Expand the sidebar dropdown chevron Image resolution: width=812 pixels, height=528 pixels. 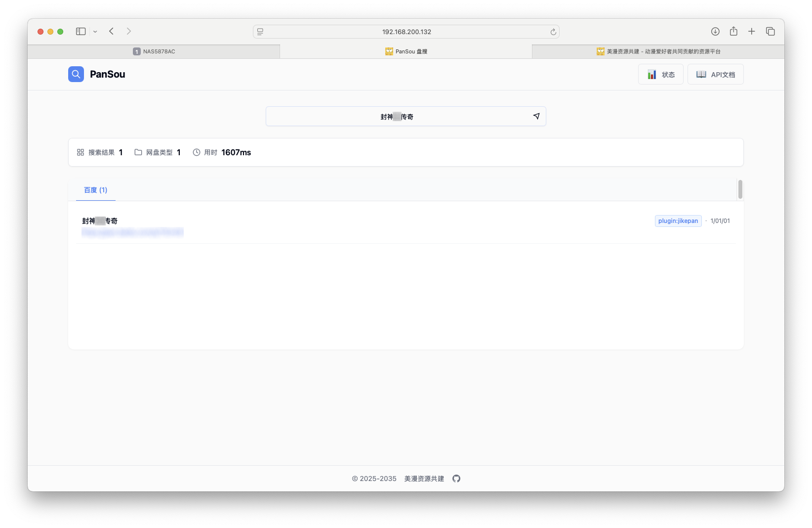(x=95, y=32)
